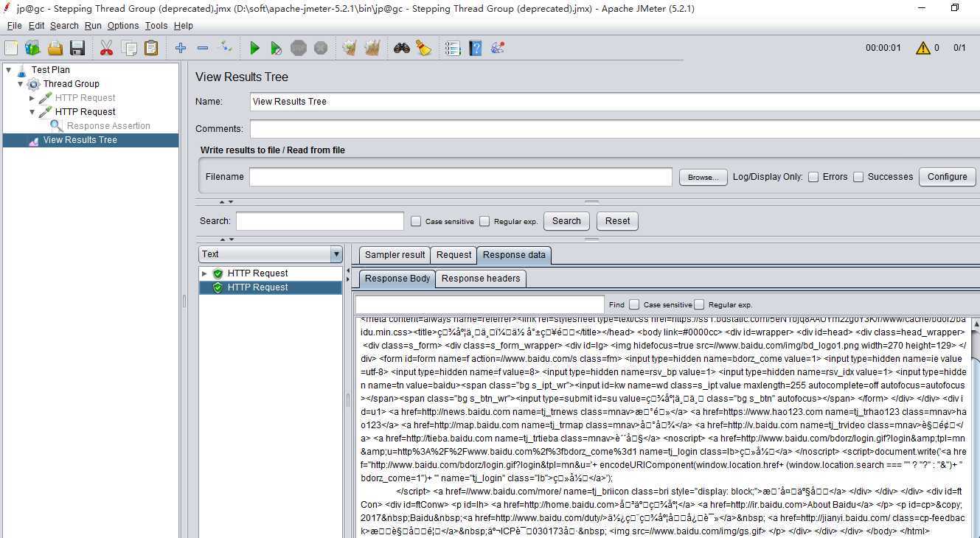Switch to the Sampler result tab
The height and width of the screenshot is (538, 980).
(395, 255)
